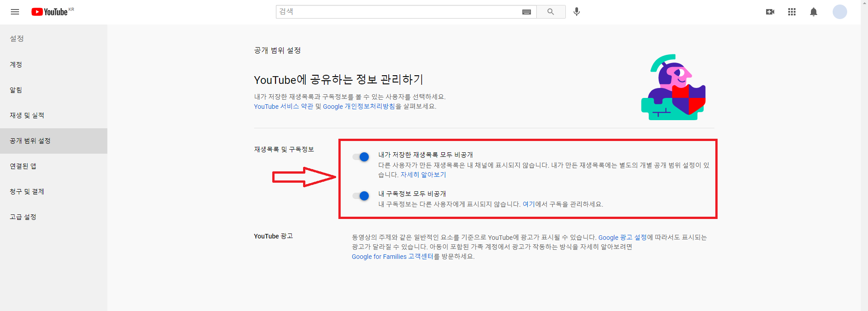Open 고급 설정 sidebar item

point(53,217)
